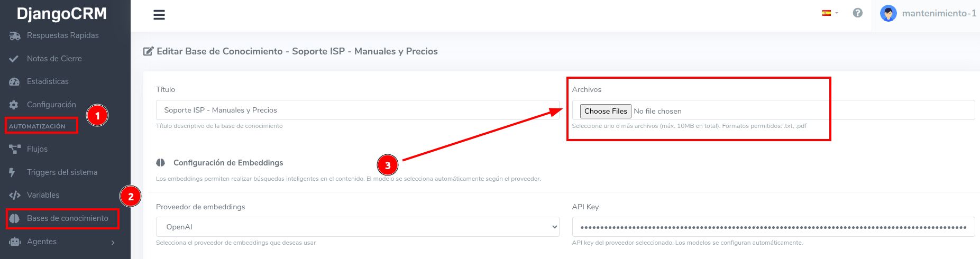Click the DjangoCRM logo link
The width and height of the screenshot is (980, 259).
point(62,14)
